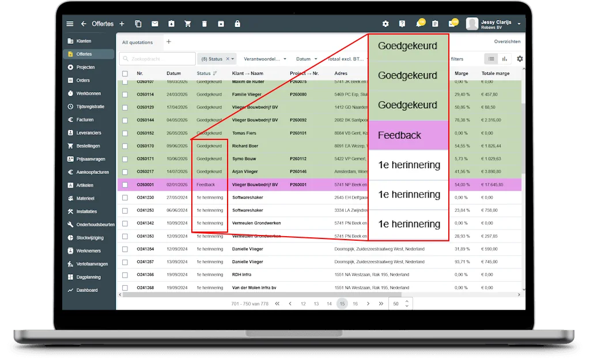Switch to the All quotations tab
This screenshot has width=590, height=364.
click(137, 43)
